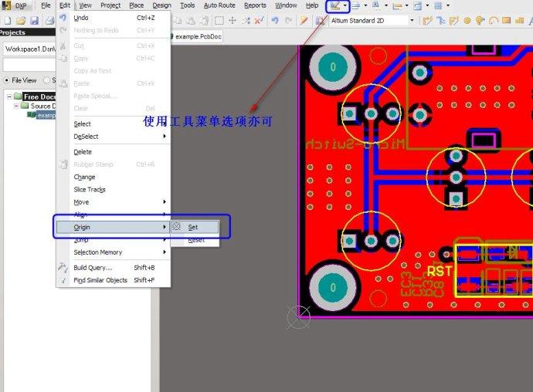Open the Move submenu entry

pos(114,202)
